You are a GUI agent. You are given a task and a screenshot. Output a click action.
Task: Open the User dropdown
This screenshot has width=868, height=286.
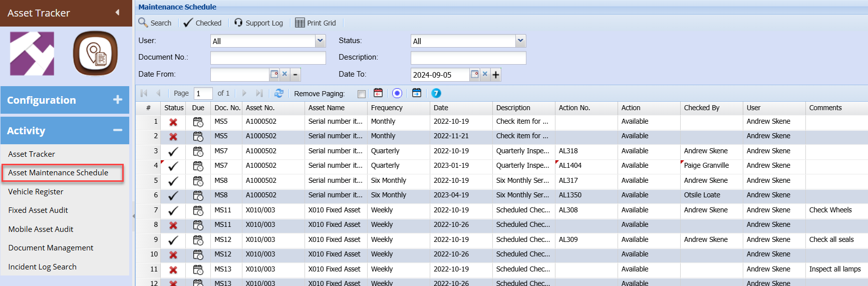pos(320,41)
